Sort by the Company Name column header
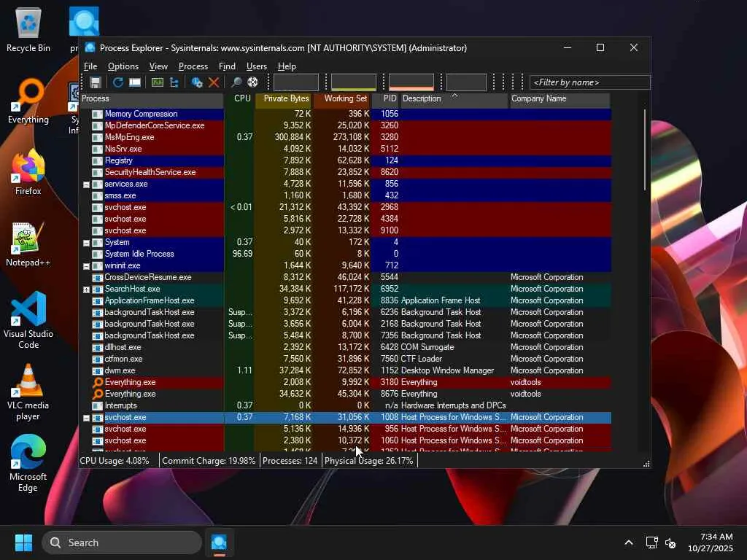The image size is (747, 560). (x=560, y=99)
